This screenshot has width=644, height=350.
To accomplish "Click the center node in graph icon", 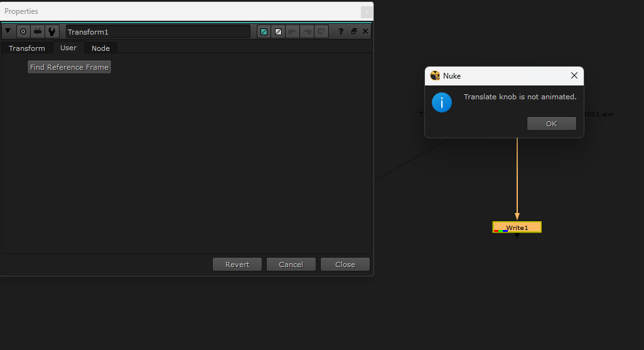I will point(23,31).
